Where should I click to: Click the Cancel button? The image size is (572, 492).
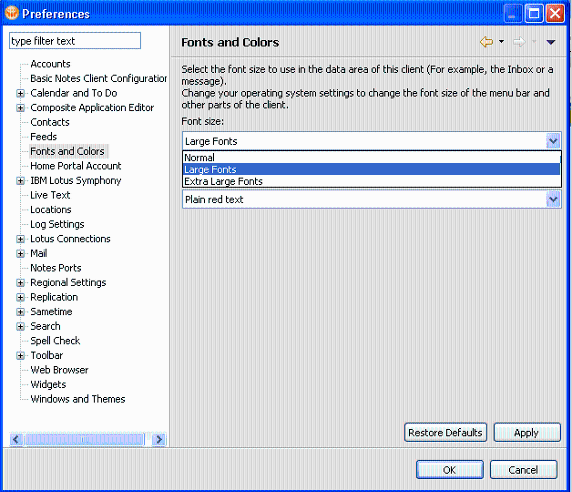(523, 470)
